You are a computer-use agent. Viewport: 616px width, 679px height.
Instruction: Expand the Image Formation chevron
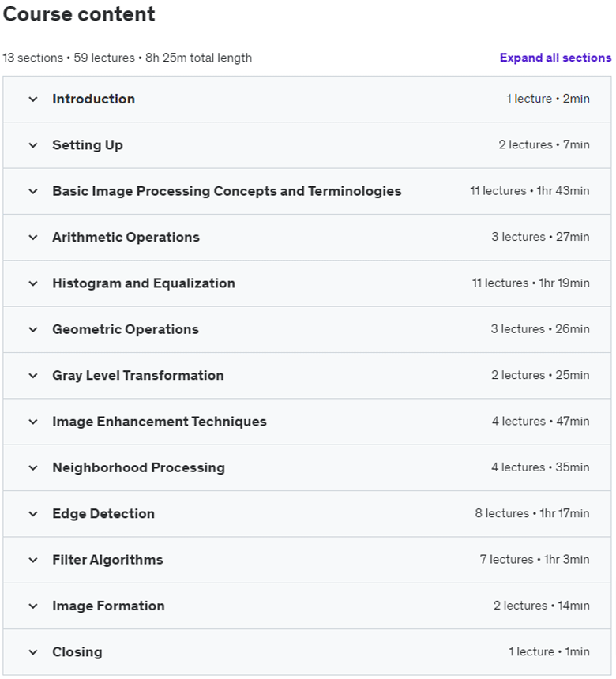tap(33, 606)
